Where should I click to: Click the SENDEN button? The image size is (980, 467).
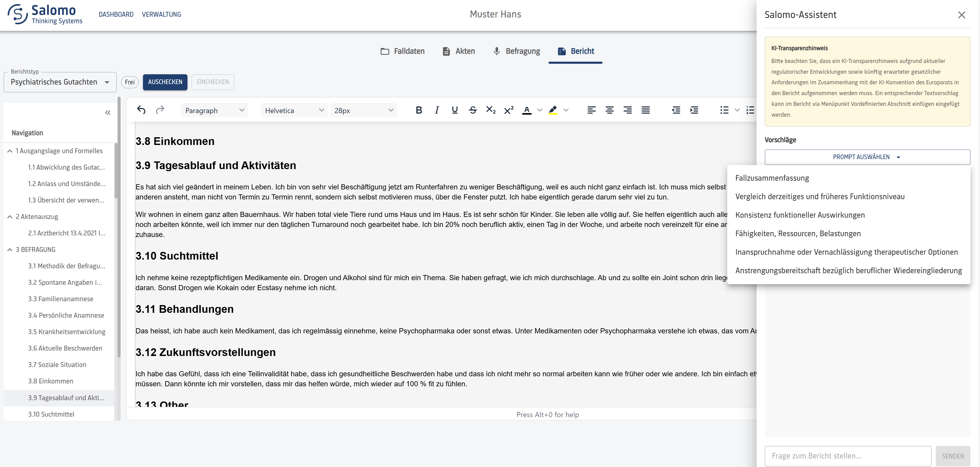[x=953, y=456]
